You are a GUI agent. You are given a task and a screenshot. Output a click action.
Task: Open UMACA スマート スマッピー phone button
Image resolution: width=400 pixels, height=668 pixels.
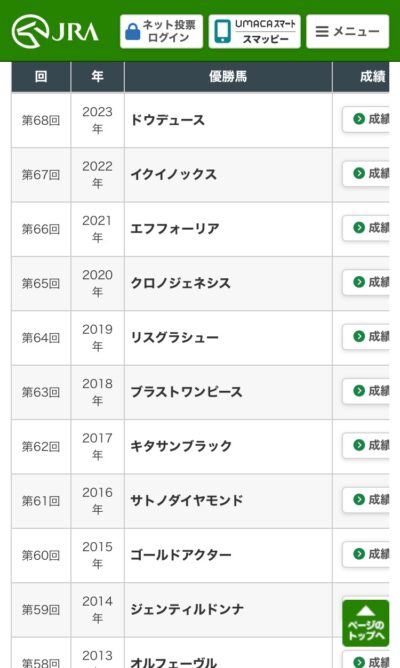click(x=254, y=32)
